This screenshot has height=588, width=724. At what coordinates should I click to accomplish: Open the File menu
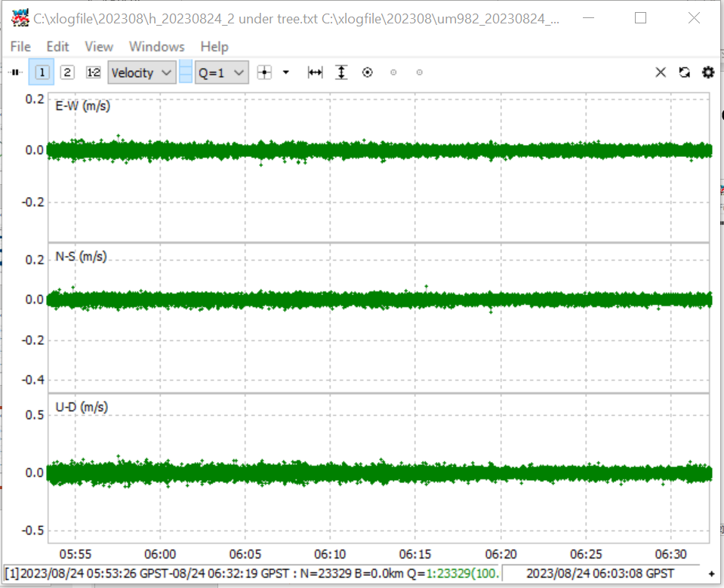pos(20,47)
